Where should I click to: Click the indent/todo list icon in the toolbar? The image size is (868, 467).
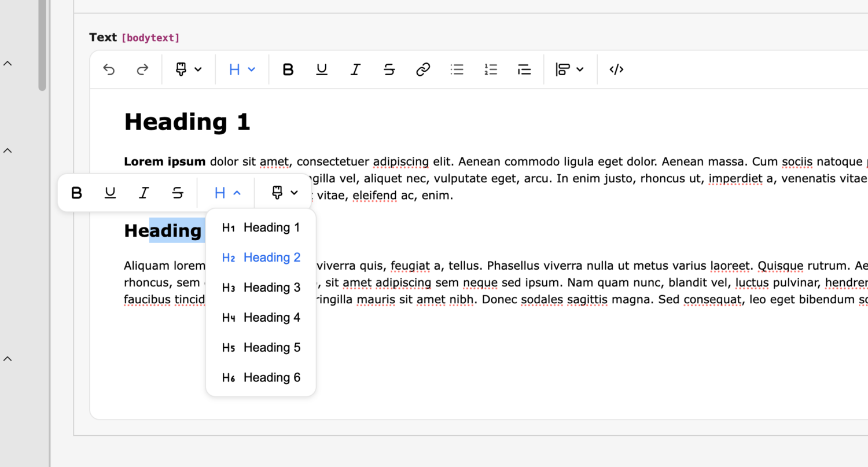(x=524, y=69)
